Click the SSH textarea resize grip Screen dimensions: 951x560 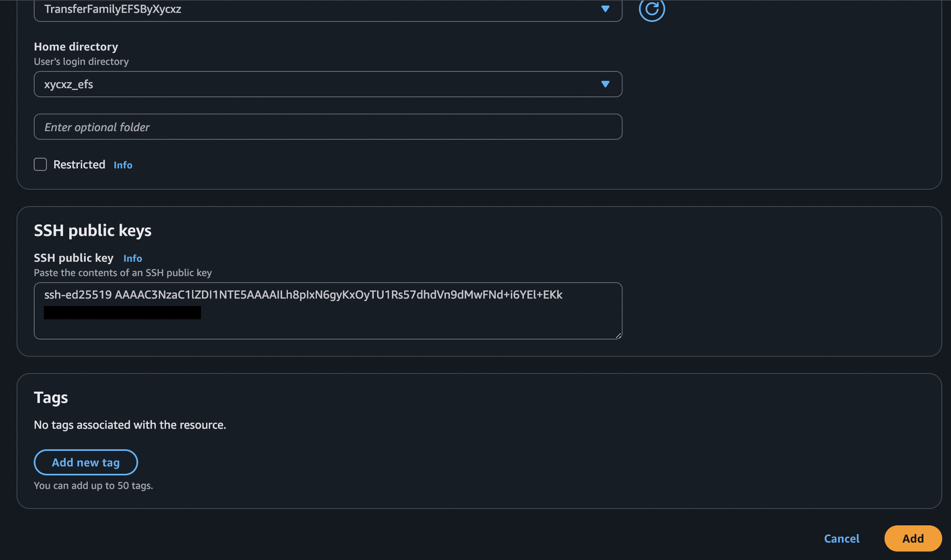pyautogui.click(x=619, y=336)
